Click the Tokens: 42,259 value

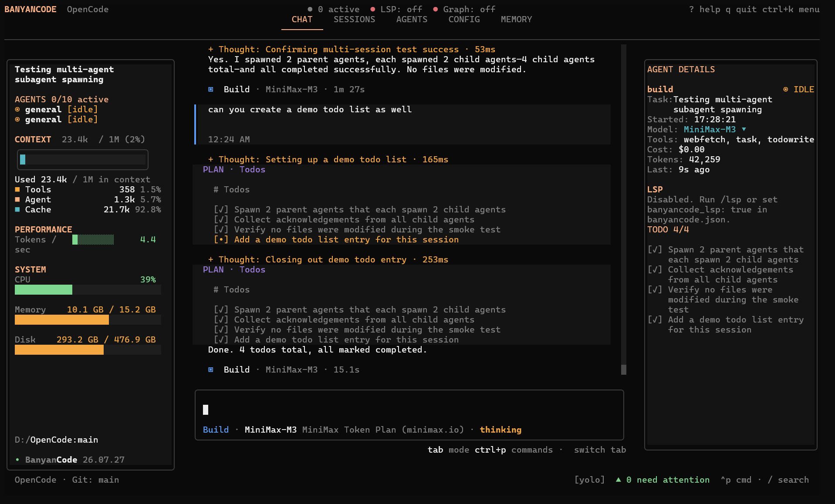(704, 159)
